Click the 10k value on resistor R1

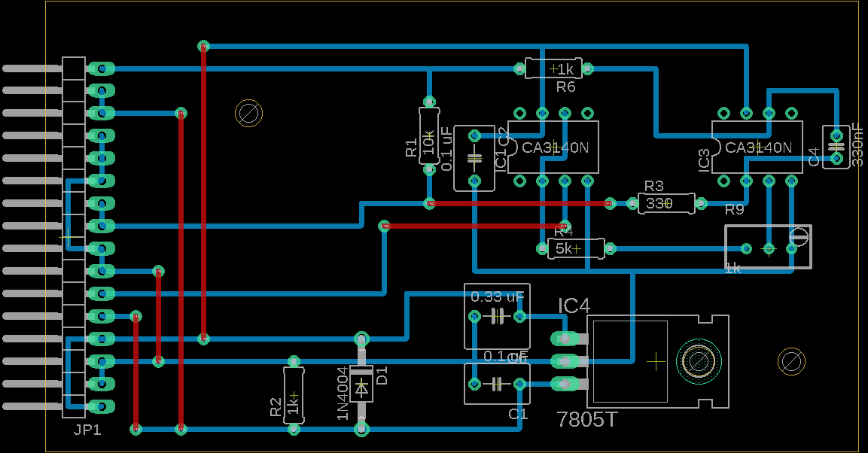429,142
